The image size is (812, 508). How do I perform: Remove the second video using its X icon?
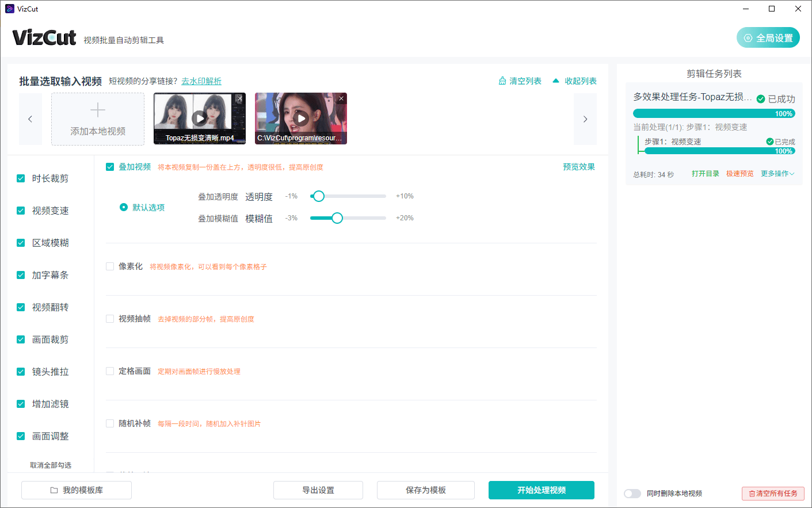341,98
